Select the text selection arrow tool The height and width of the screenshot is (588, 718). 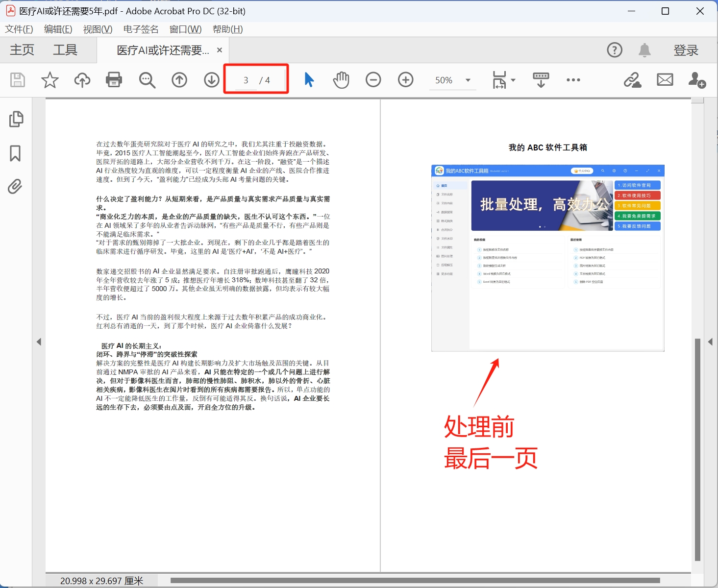(x=309, y=79)
